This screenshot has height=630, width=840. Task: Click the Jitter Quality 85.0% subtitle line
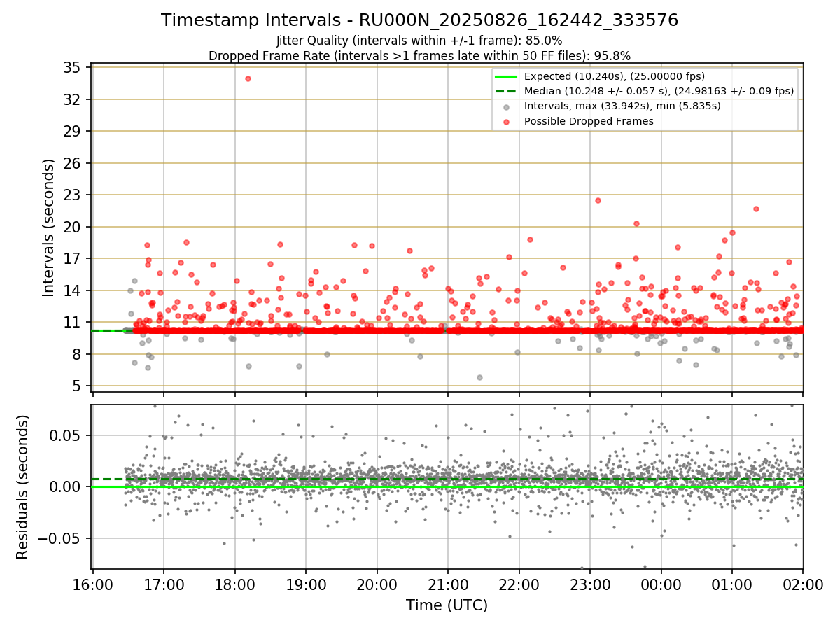click(x=419, y=41)
